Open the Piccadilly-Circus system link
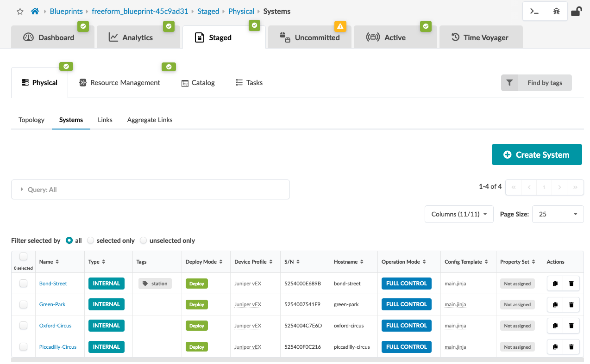Viewport: 590px width, 364px height. (58, 347)
